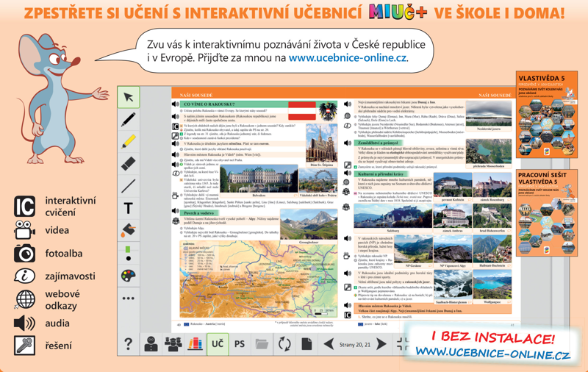Viewport: 588px width, 372px height.
Task: Go to previous pages with left arrow
Action: (x=329, y=344)
